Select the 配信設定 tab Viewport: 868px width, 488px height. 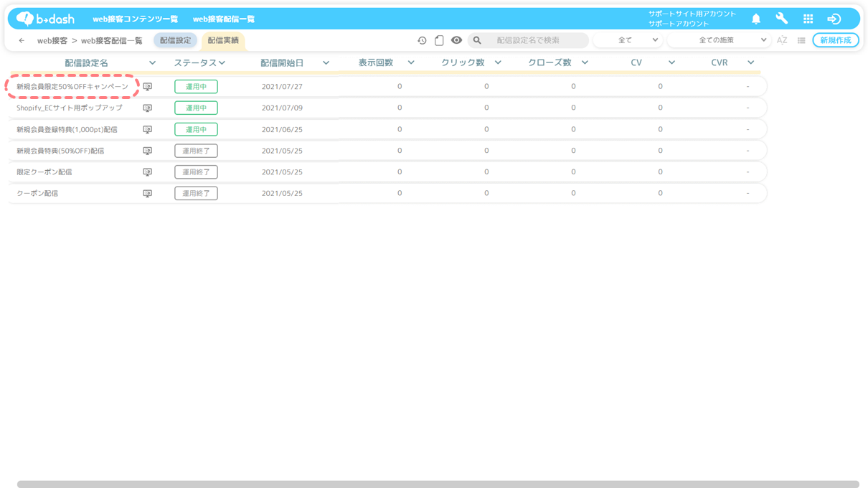click(176, 40)
